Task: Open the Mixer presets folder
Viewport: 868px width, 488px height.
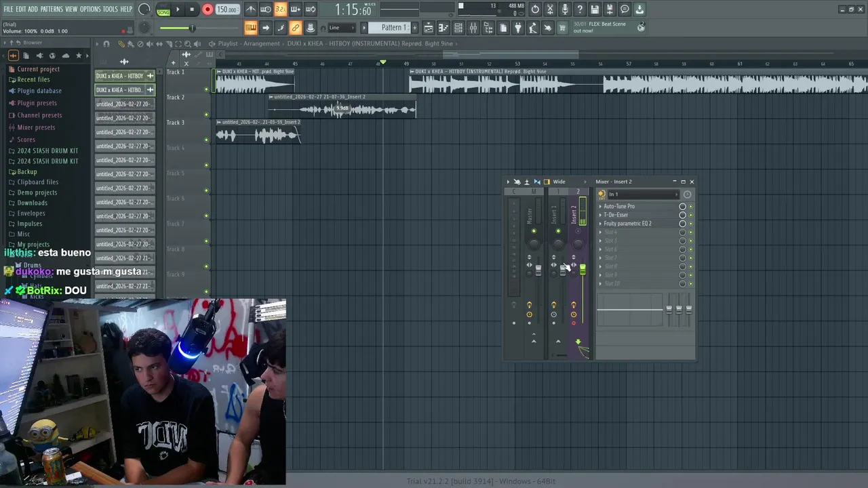Action: [36, 127]
